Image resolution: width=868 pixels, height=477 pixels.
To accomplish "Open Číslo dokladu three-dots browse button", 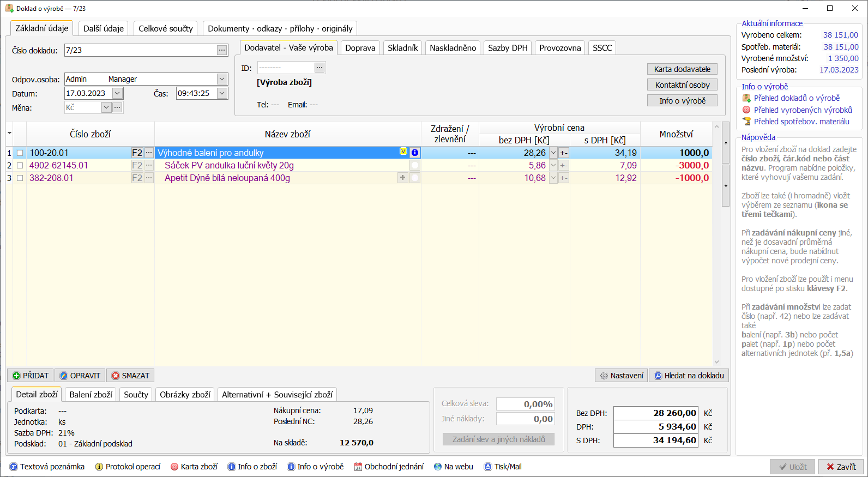I will pyautogui.click(x=221, y=50).
